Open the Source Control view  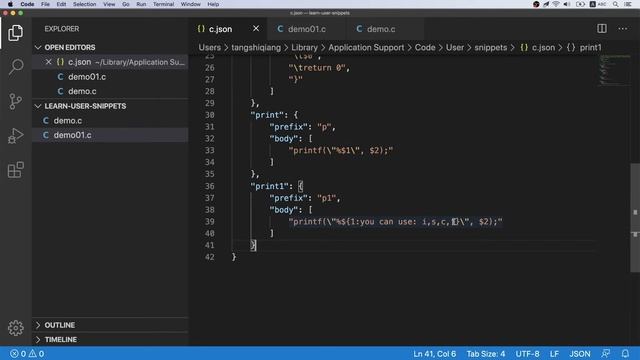coord(16,101)
